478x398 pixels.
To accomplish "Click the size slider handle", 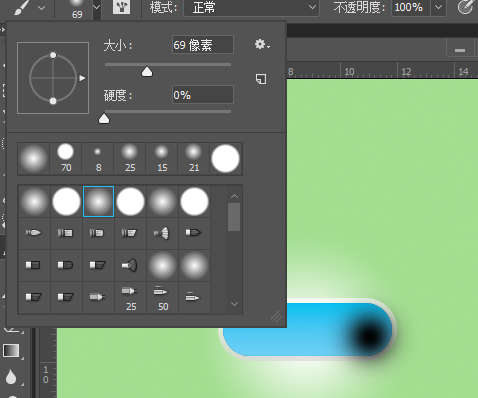I will (147, 72).
